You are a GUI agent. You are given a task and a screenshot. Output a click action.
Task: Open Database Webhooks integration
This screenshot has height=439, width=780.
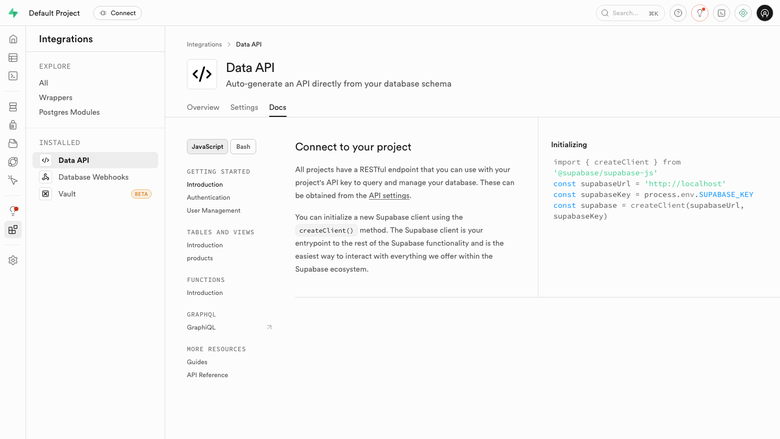95,177
